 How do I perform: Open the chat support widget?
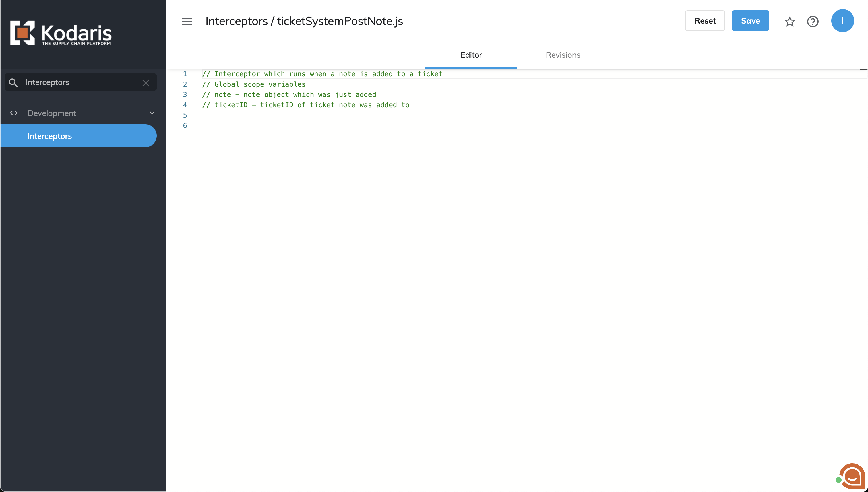(x=852, y=477)
